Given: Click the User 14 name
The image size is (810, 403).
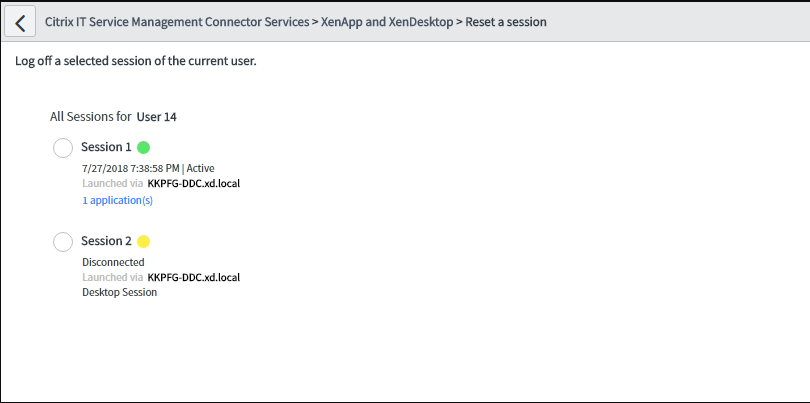Looking at the screenshot, I should 157,117.
